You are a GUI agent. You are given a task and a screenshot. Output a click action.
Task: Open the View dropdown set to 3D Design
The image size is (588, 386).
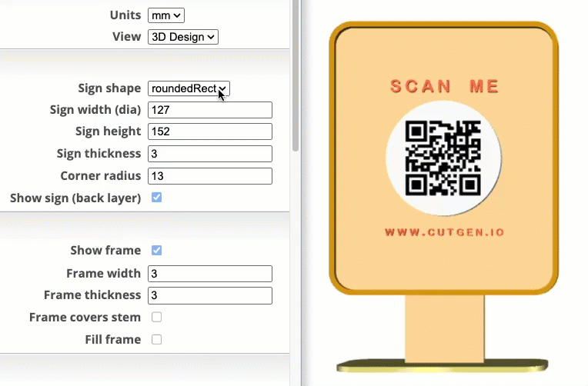pos(182,36)
